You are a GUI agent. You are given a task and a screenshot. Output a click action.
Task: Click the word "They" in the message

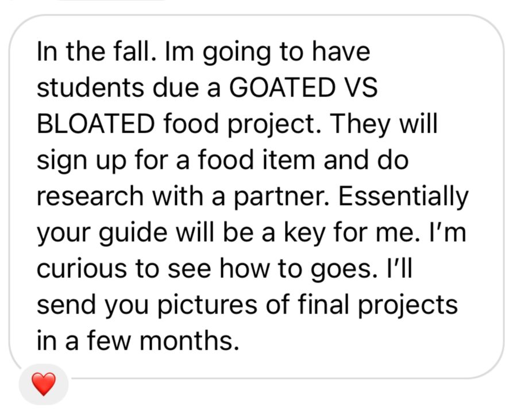coord(357,124)
